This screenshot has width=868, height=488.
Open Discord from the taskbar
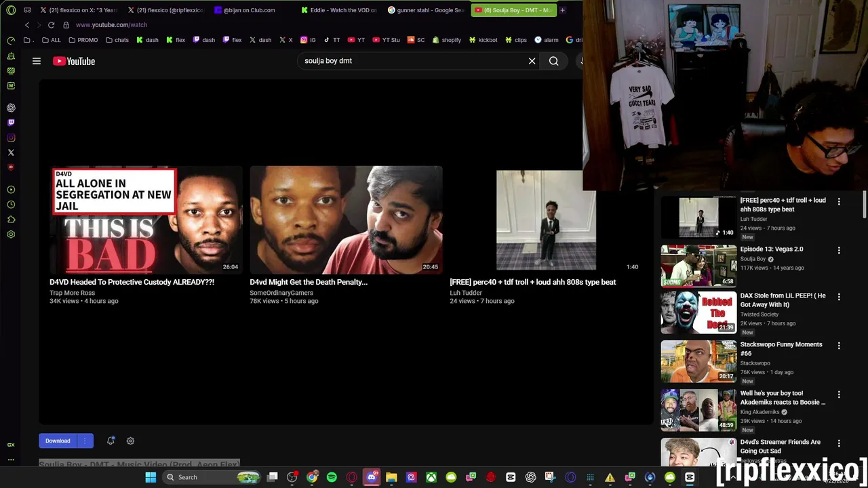tap(372, 477)
